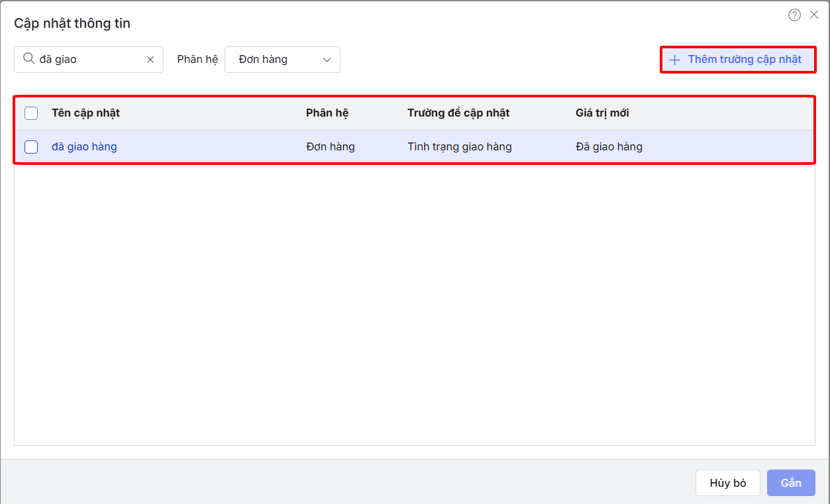
Task: Close the Cập nhật thông tin dialog
Action: [814, 15]
